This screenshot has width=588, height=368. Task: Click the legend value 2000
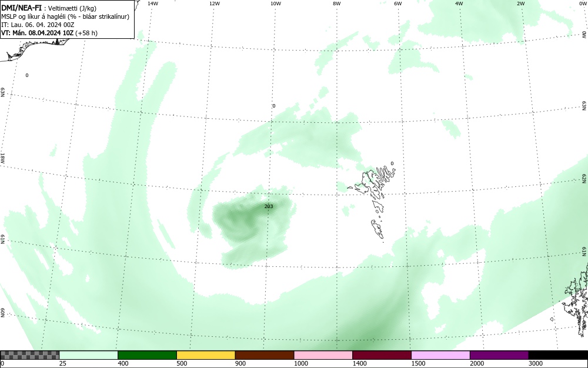[x=477, y=363]
